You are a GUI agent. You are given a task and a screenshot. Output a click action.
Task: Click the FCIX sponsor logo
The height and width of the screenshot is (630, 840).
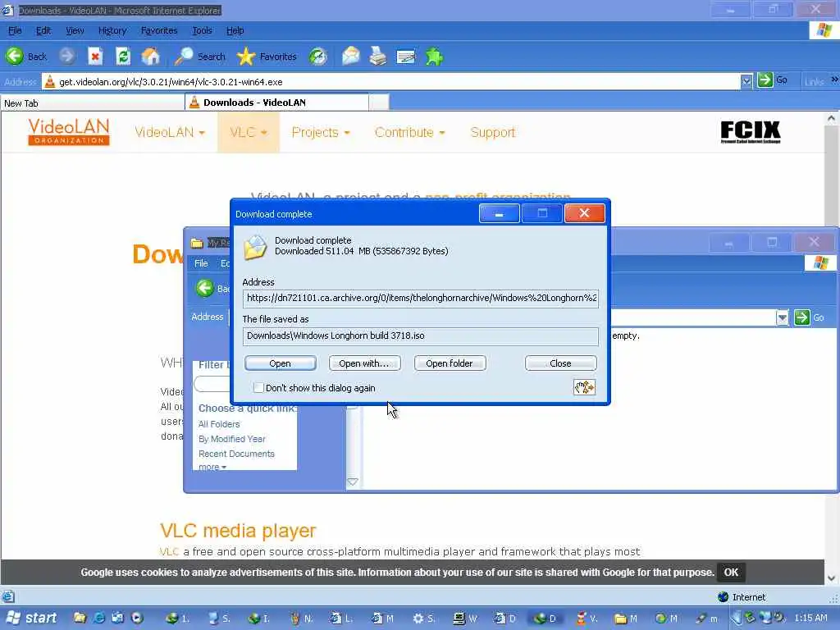(750, 132)
